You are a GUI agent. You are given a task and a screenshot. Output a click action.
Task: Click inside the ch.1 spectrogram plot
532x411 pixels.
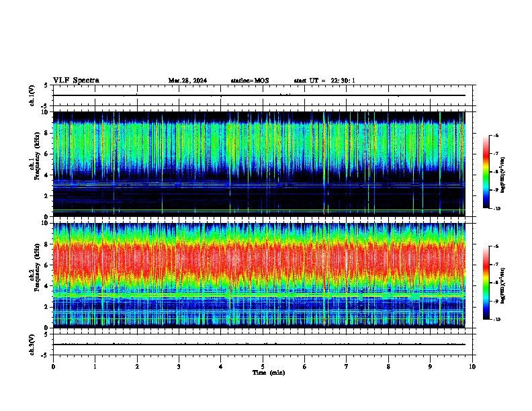coord(259,164)
